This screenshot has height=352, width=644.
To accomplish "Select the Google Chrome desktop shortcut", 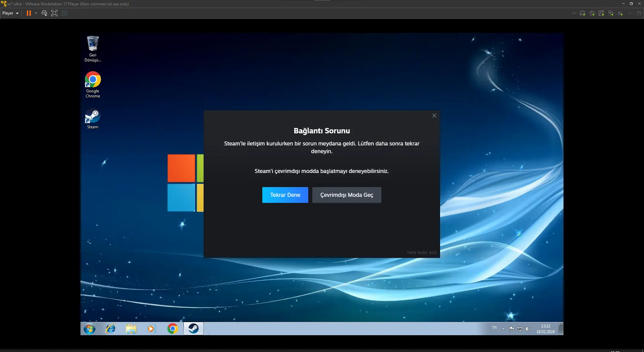I will pos(93,85).
